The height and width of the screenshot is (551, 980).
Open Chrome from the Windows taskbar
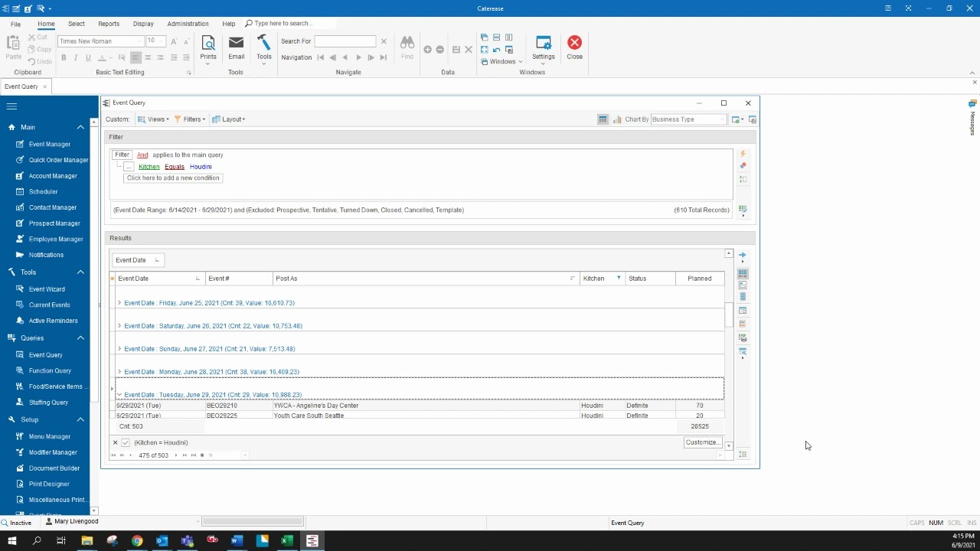click(137, 541)
